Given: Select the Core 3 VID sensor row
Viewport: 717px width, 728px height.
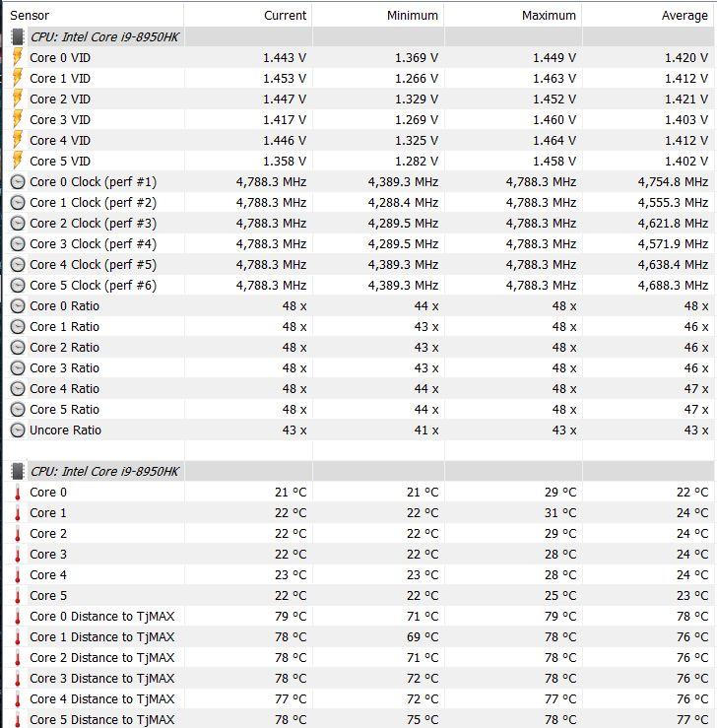Looking at the screenshot, I should [358, 120].
